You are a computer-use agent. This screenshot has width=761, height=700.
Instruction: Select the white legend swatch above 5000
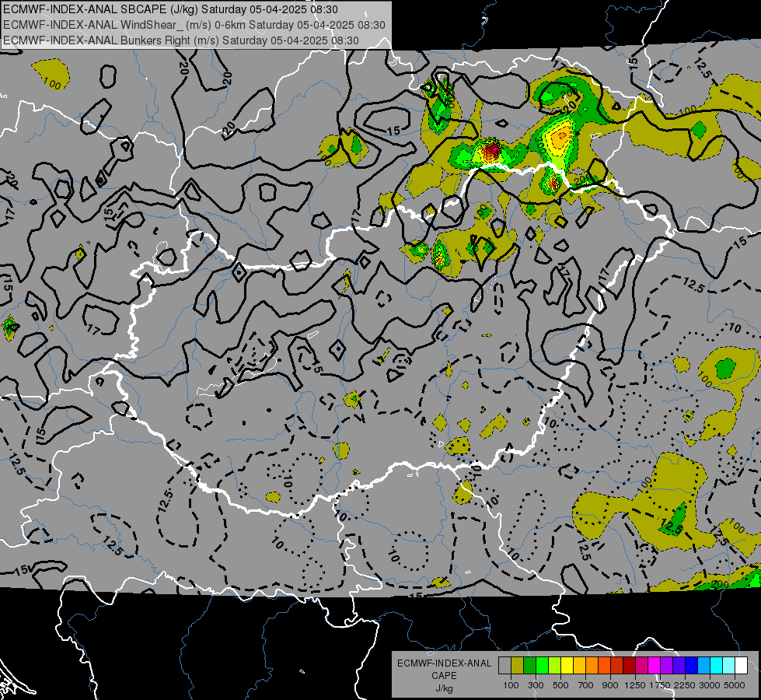tap(741, 666)
